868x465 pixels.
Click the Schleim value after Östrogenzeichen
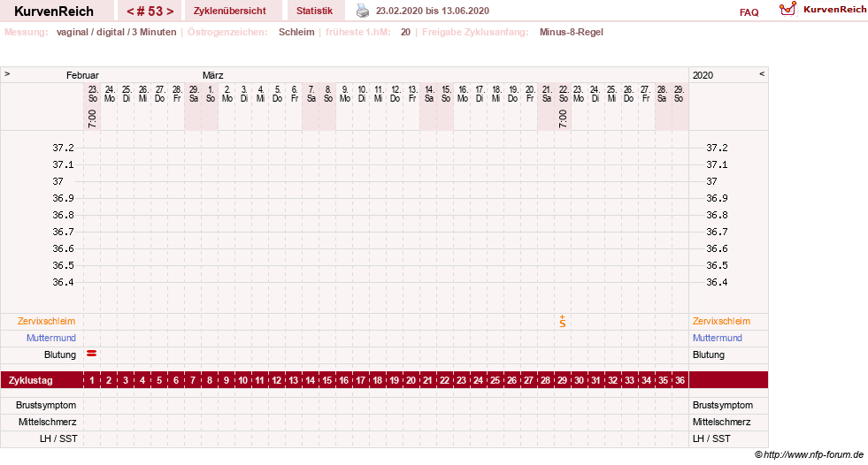click(x=296, y=32)
